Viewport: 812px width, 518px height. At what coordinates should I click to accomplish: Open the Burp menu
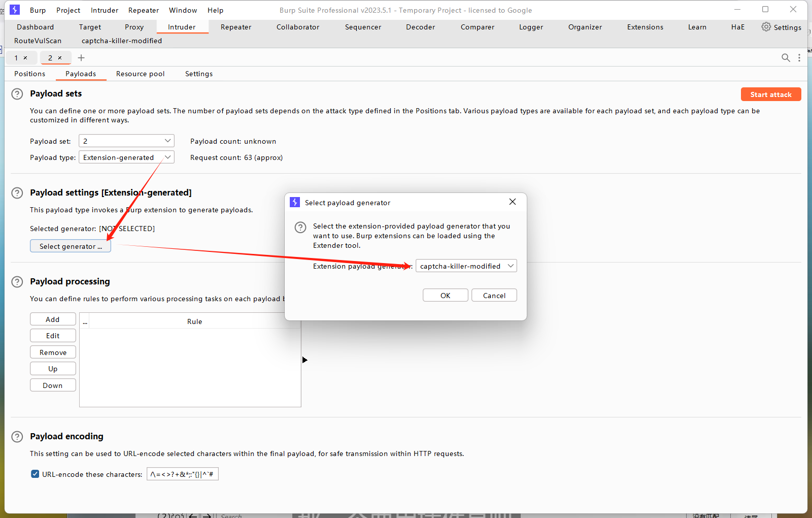pyautogui.click(x=38, y=10)
